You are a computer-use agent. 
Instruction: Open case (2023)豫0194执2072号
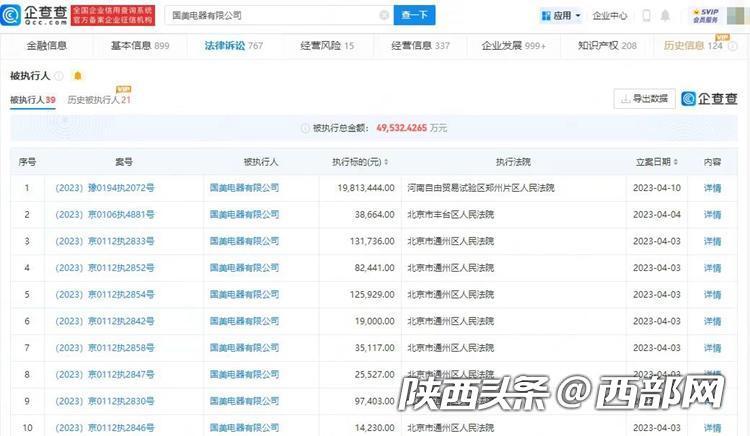pyautogui.click(x=105, y=188)
